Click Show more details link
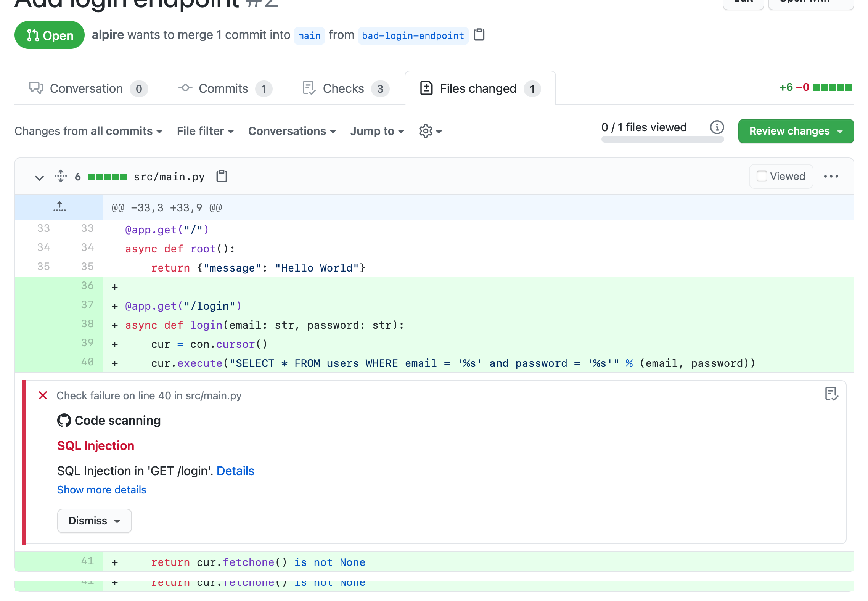The height and width of the screenshot is (601, 868). pyautogui.click(x=101, y=490)
